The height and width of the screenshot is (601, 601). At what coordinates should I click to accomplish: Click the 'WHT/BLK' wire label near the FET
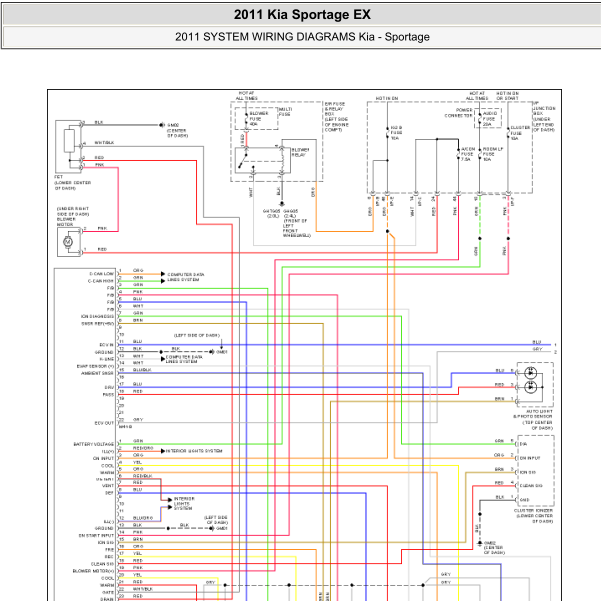[x=104, y=143]
